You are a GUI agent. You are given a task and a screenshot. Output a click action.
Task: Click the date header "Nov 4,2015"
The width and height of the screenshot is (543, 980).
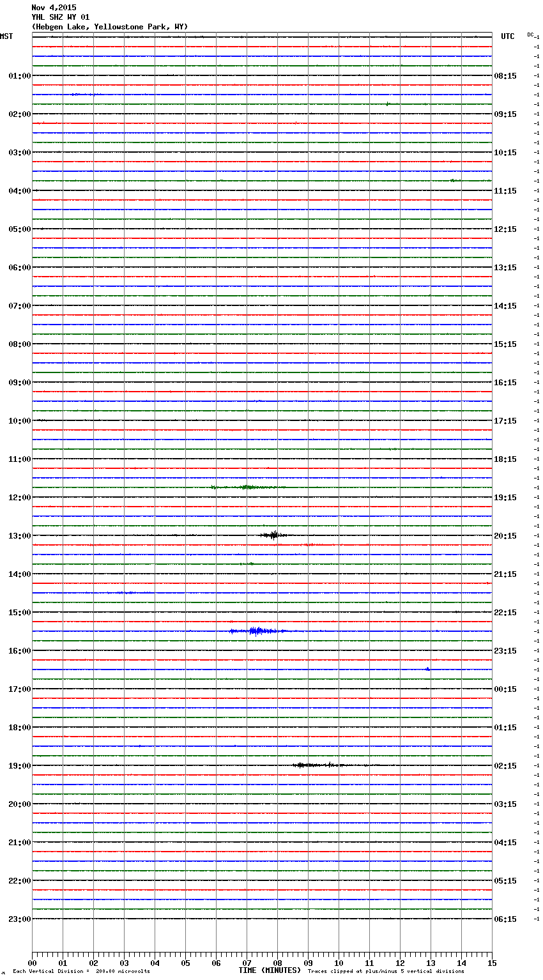point(54,8)
